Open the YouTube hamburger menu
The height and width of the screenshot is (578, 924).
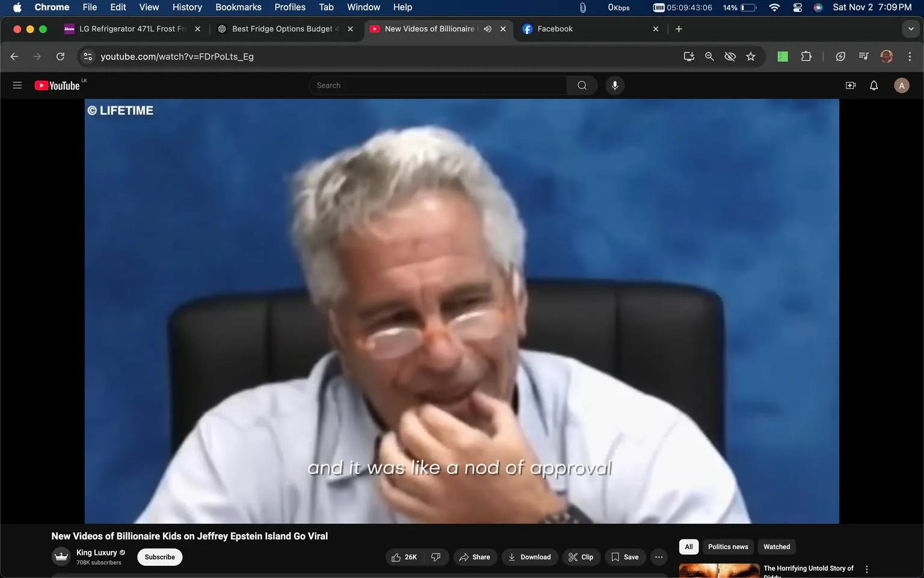(x=17, y=85)
